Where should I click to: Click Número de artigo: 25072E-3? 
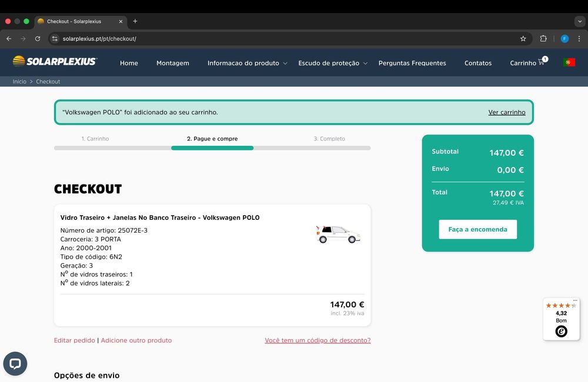(x=104, y=230)
